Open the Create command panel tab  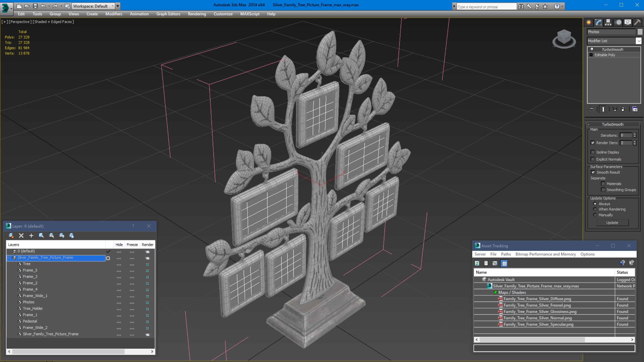[x=589, y=23]
